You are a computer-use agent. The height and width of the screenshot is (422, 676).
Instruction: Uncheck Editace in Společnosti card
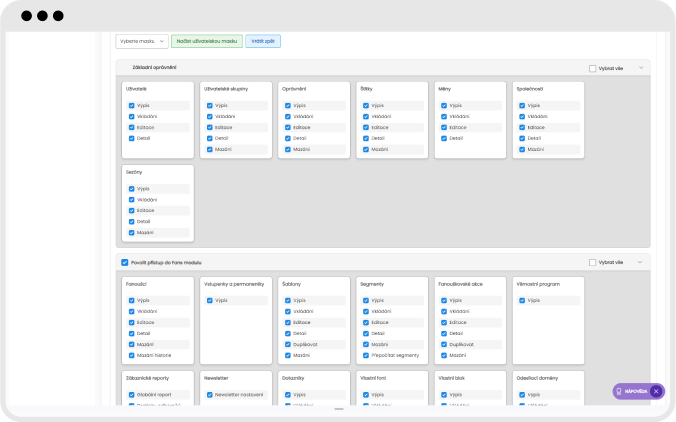click(x=522, y=128)
